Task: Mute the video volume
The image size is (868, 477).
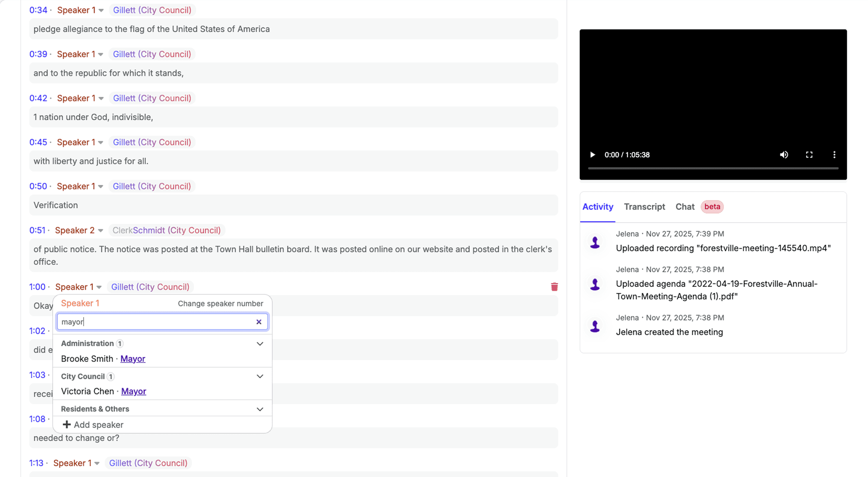Action: tap(784, 155)
